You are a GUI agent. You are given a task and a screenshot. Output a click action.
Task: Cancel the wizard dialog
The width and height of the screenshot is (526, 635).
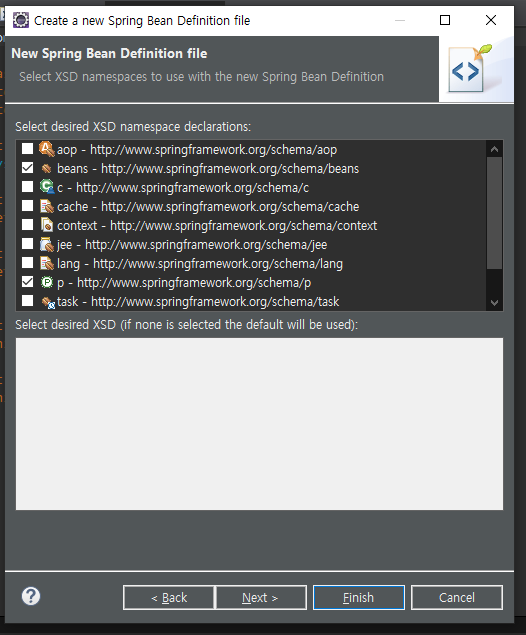pos(457,597)
